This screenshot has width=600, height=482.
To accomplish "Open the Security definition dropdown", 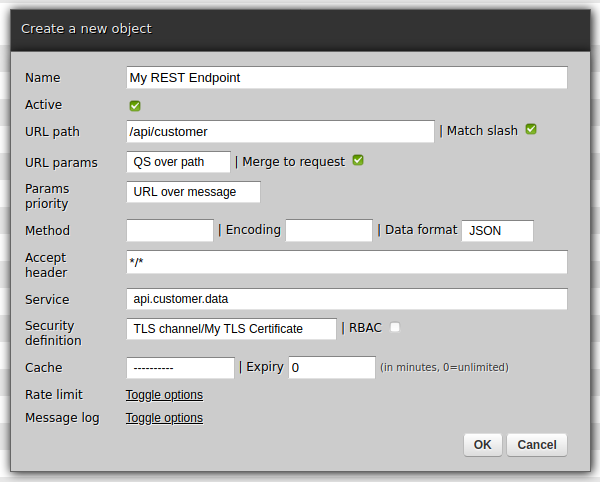I will 231,329.
